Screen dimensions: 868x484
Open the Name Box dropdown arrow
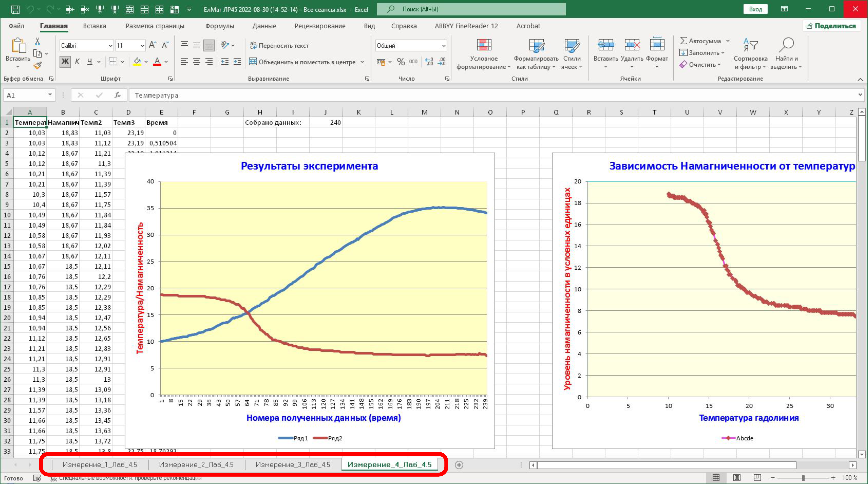[50, 95]
